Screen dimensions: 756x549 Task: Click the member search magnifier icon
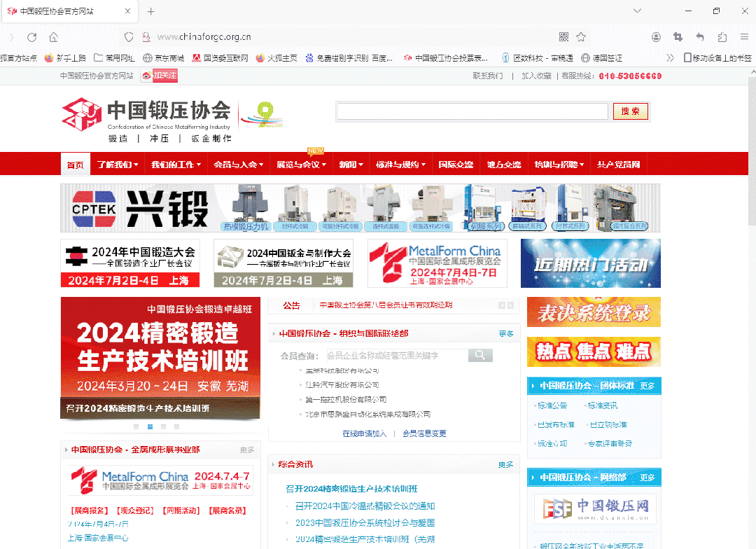[x=479, y=356]
